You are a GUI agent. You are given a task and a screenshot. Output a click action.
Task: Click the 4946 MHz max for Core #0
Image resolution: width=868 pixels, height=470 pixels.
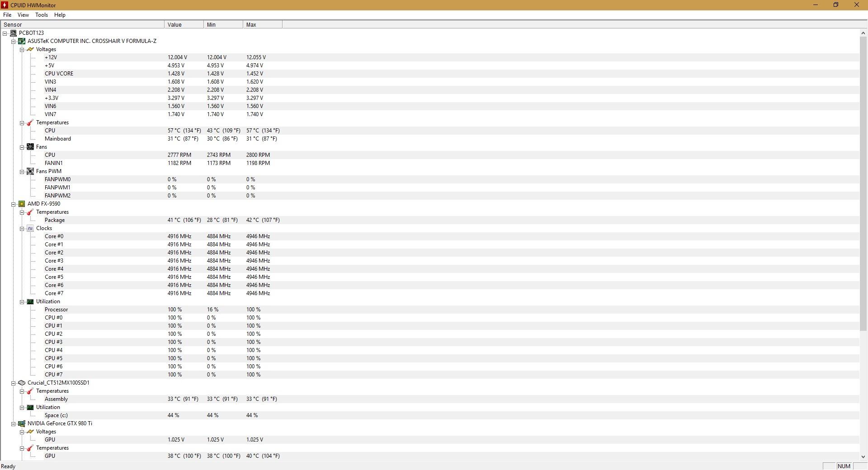tap(258, 236)
